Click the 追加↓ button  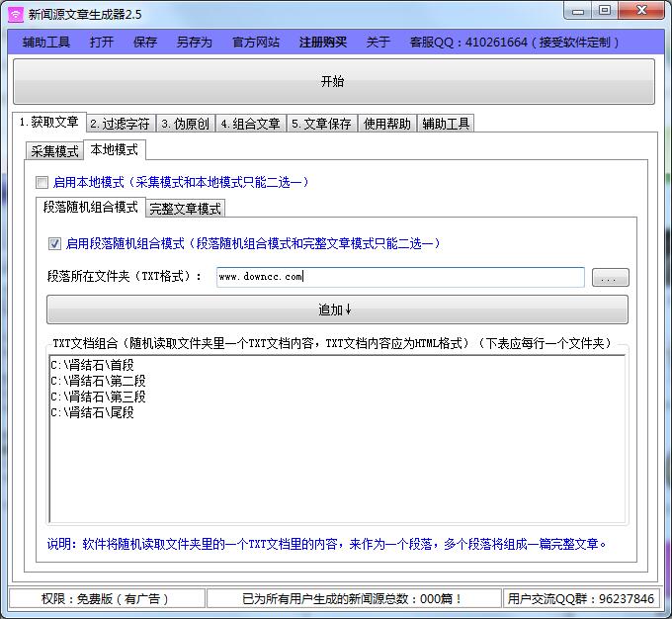337,309
